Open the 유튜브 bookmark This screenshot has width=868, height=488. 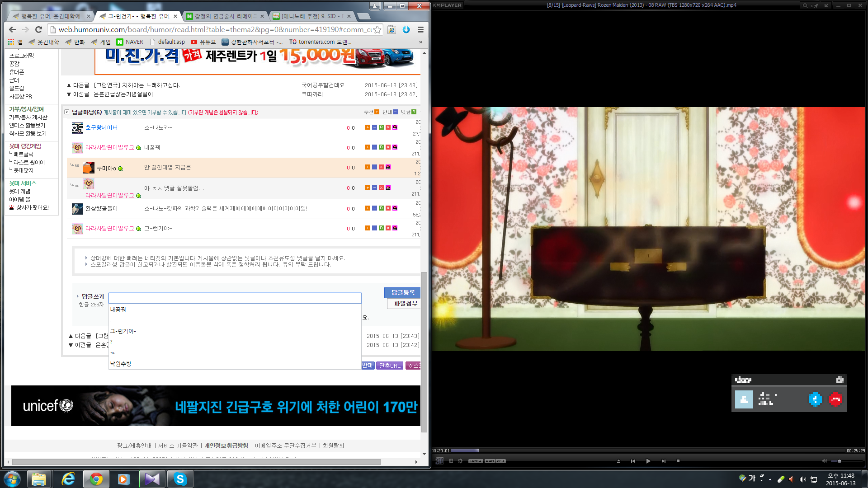pyautogui.click(x=203, y=42)
